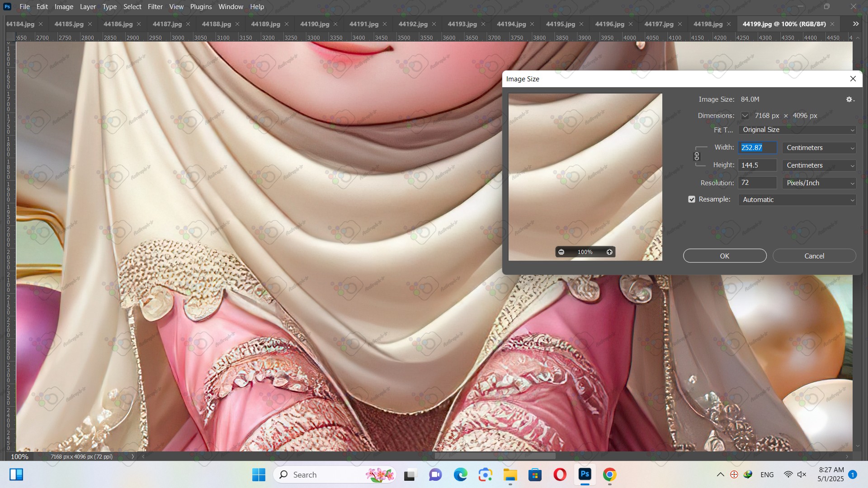Switch to the 44194.jpg tab
This screenshot has height=488, width=868.
(x=511, y=24)
